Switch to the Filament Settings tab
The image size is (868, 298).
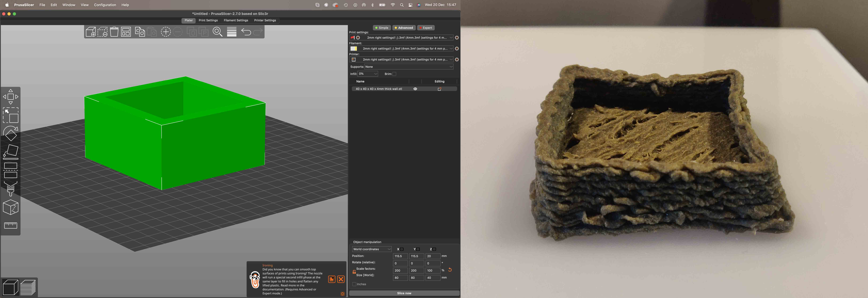(x=236, y=20)
